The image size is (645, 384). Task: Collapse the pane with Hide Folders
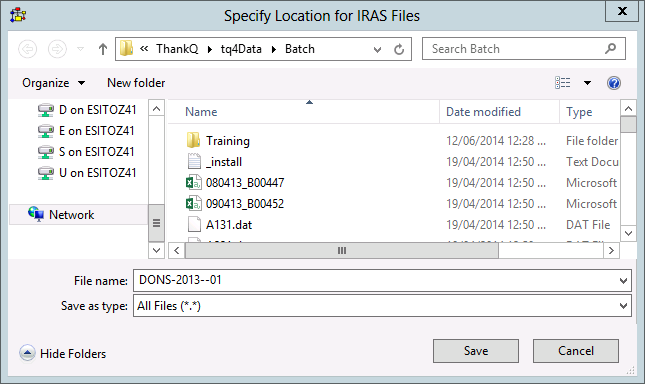pyautogui.click(x=63, y=354)
